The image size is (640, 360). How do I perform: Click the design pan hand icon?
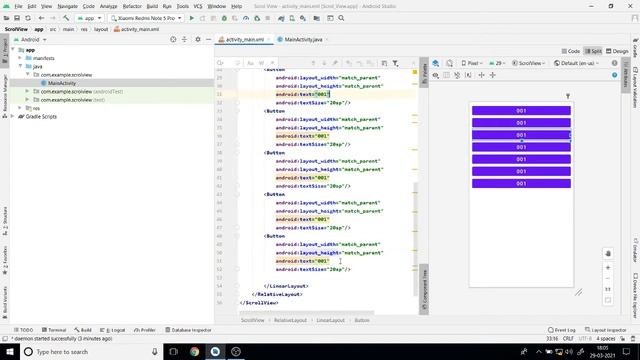tap(608, 253)
